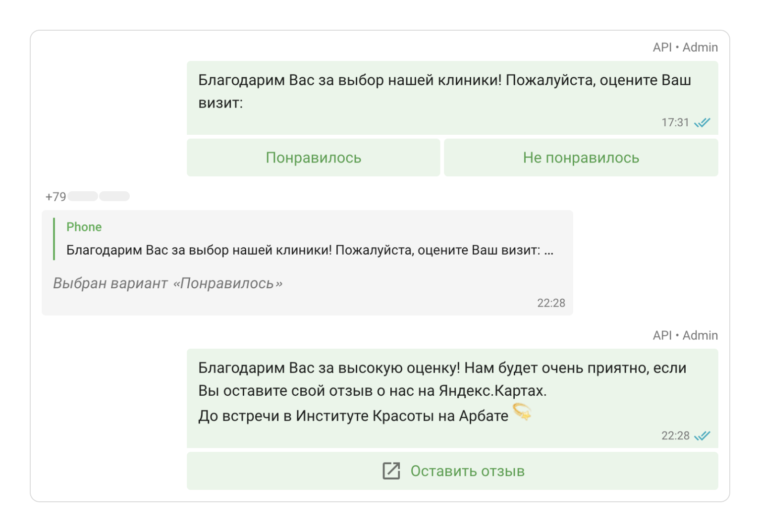
Task: Click the Яндекс.Картах mention in the message
Action: (491, 391)
